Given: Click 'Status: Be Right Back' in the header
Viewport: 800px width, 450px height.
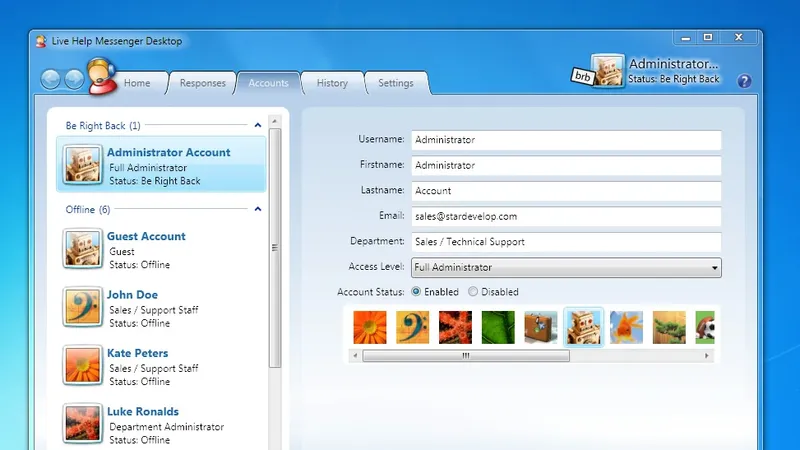Looking at the screenshot, I should tap(673, 79).
